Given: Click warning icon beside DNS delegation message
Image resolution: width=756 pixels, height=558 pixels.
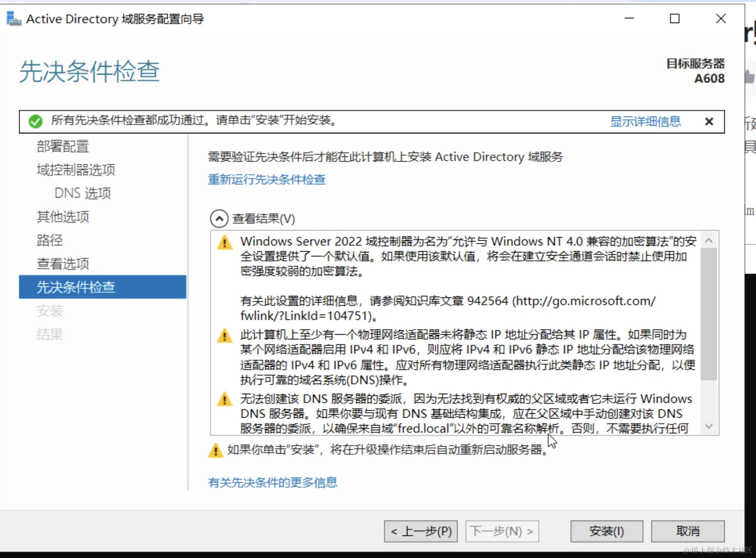Looking at the screenshot, I should pyautogui.click(x=224, y=399).
